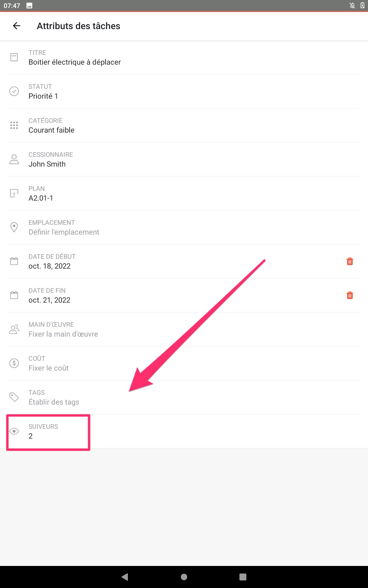
Task: Open the Statut field showing Priorité 1
Action: tap(43, 96)
